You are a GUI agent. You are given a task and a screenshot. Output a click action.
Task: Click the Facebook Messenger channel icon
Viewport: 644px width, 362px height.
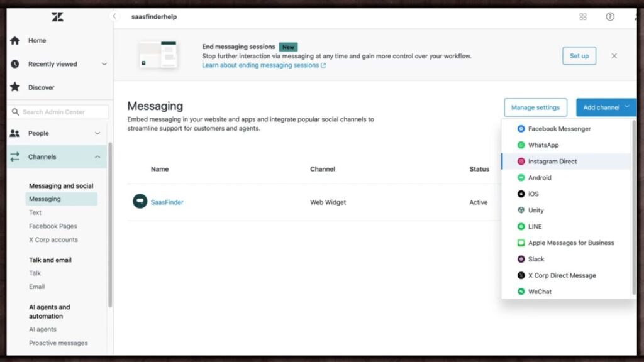coord(521,128)
